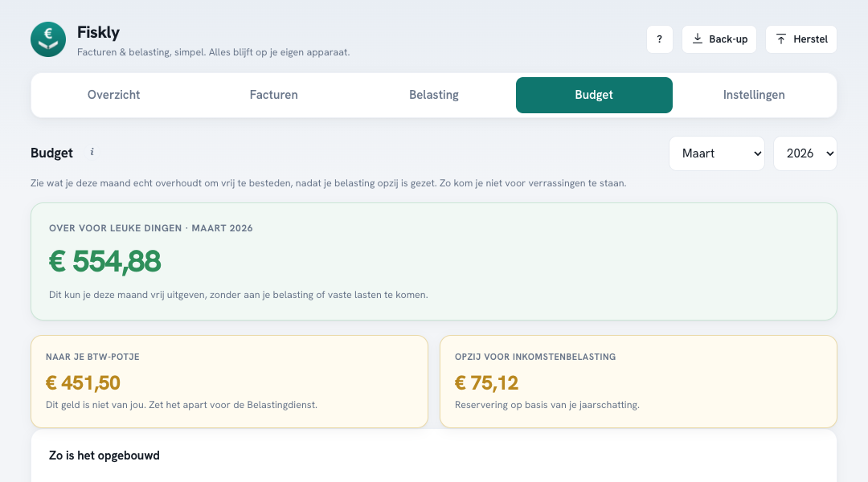Click the inkomstenbelasting amount € 75,12
The image size is (868, 482).
[x=486, y=383]
